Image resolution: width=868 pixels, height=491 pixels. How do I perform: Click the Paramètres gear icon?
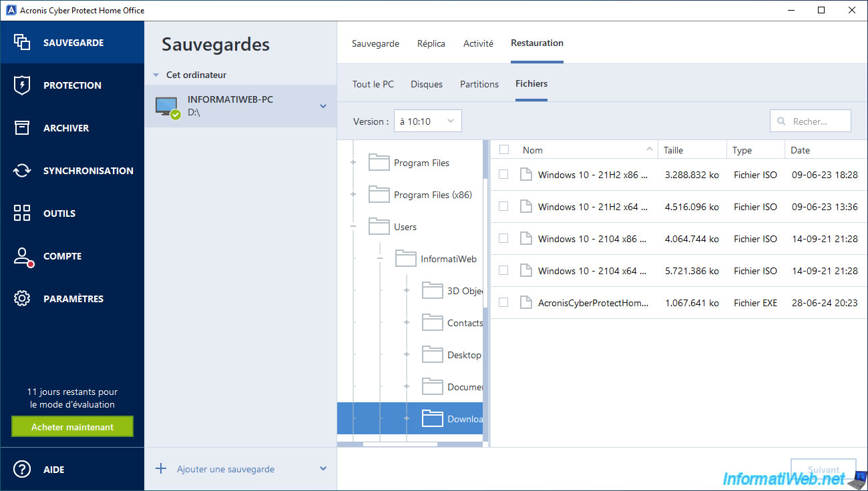click(x=22, y=299)
